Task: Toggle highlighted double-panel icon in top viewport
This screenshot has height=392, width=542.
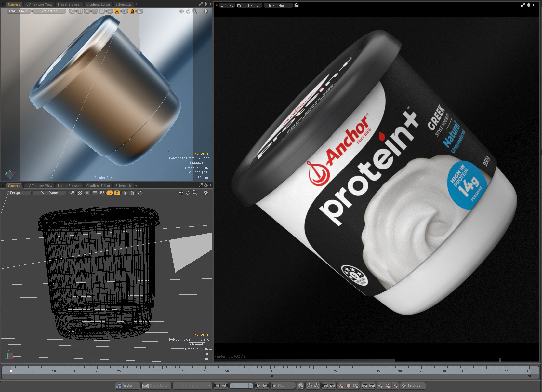Action: pyautogui.click(x=132, y=11)
